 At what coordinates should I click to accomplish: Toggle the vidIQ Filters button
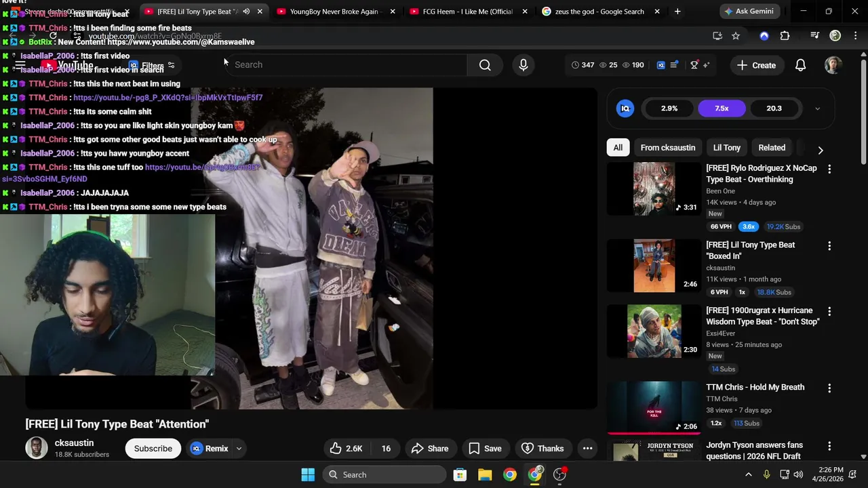[152, 66]
